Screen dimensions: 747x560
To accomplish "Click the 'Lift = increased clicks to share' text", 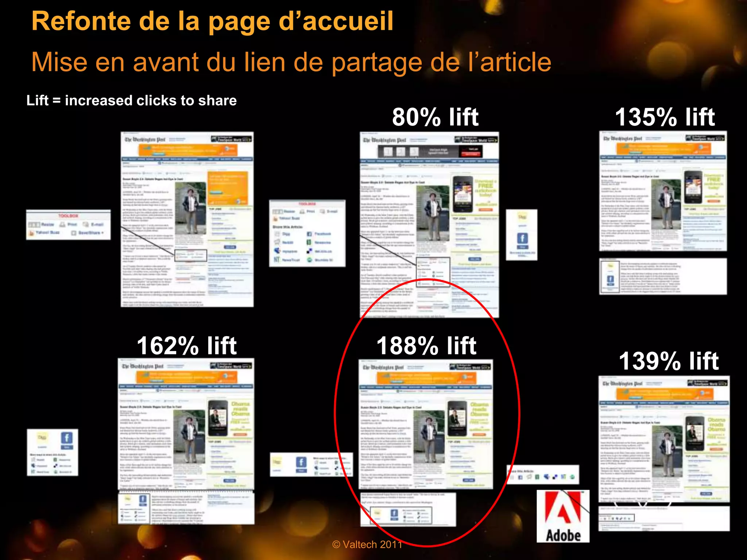I will (x=131, y=100).
